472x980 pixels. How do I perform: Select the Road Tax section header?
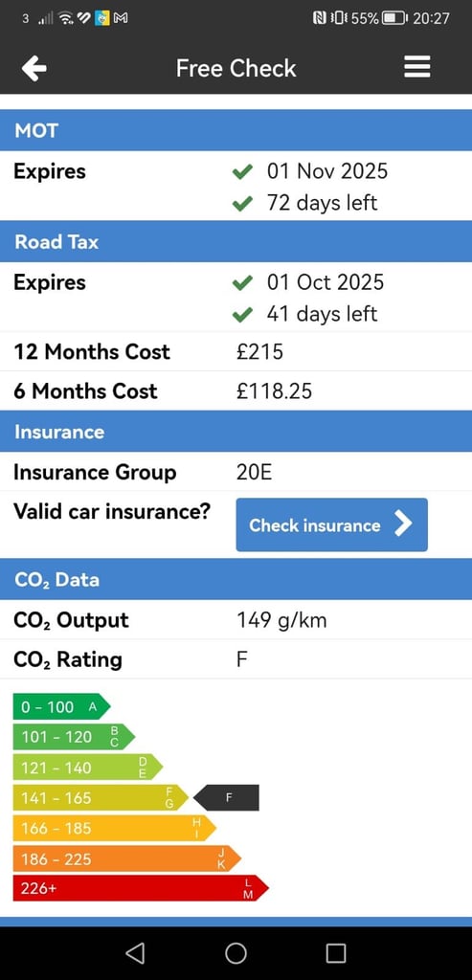pos(236,241)
